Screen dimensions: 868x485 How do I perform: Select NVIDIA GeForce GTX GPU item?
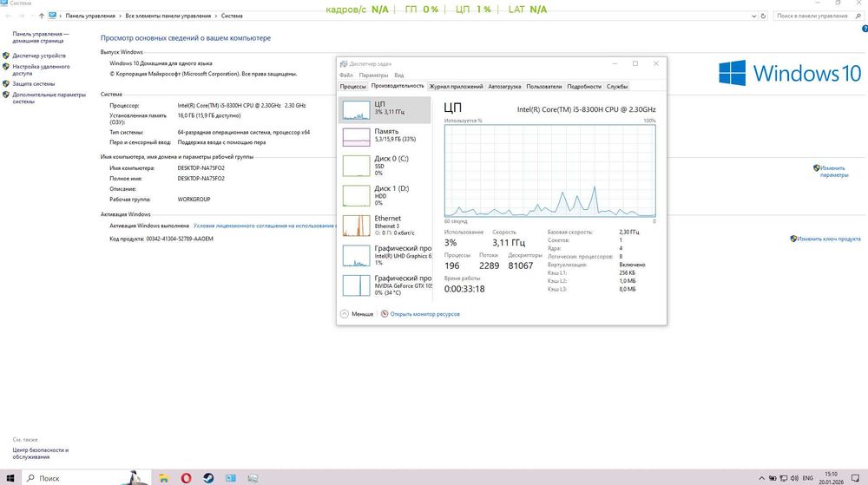tap(385, 285)
